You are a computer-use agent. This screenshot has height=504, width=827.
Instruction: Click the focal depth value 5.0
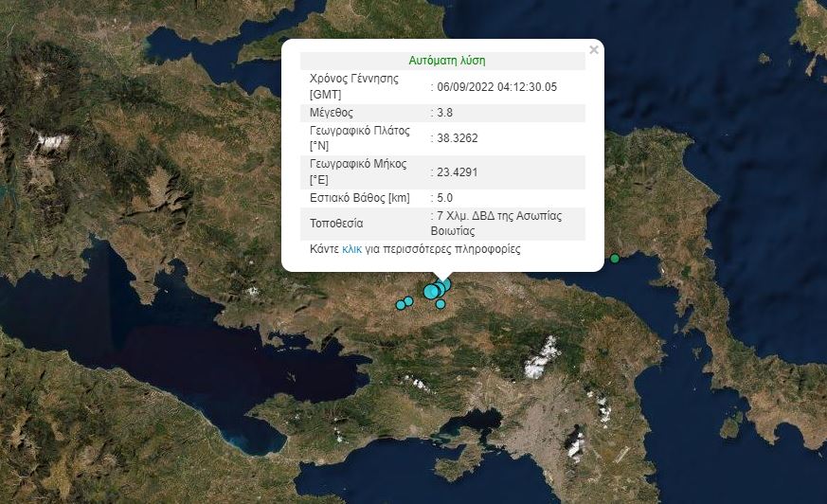444,198
